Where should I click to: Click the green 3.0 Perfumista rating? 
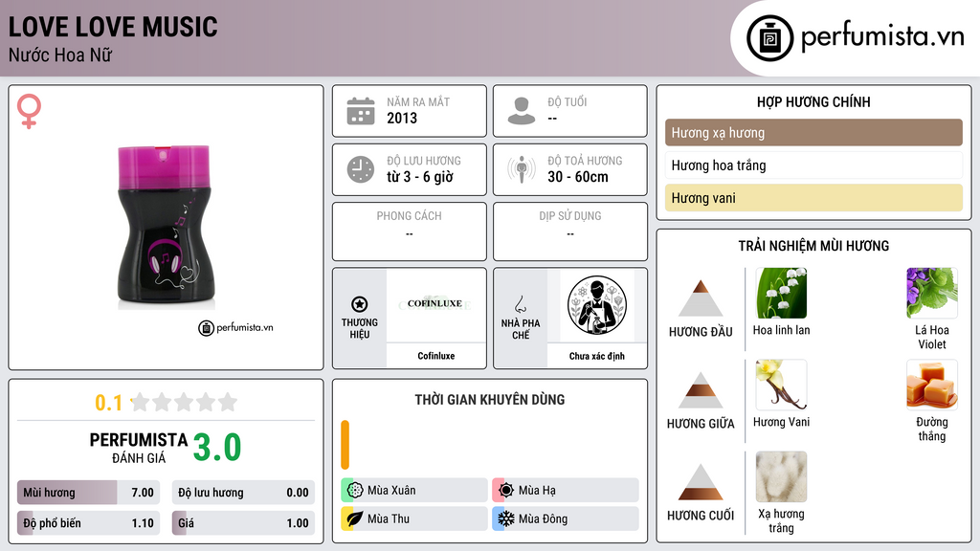tap(217, 448)
